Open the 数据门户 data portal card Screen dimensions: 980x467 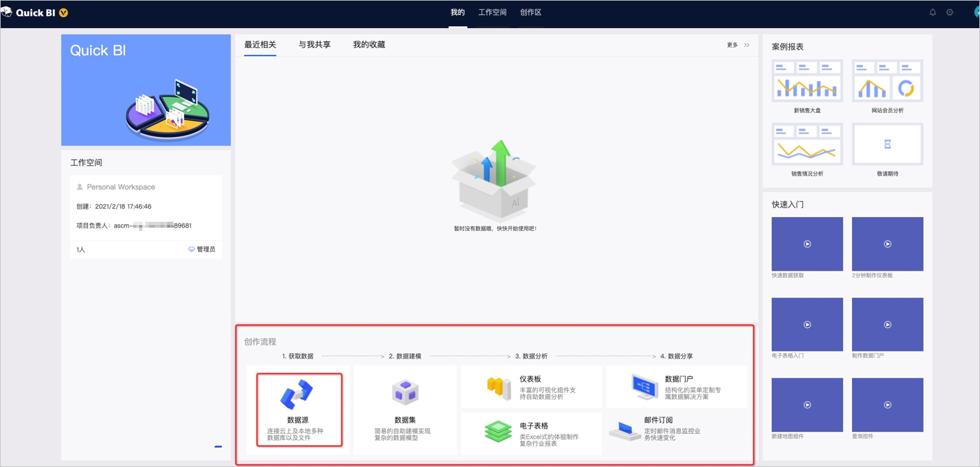676,387
